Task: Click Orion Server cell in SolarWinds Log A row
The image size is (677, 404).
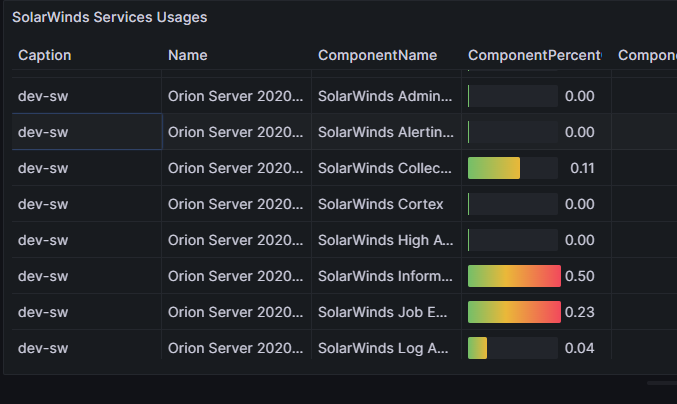Action: 237,345
